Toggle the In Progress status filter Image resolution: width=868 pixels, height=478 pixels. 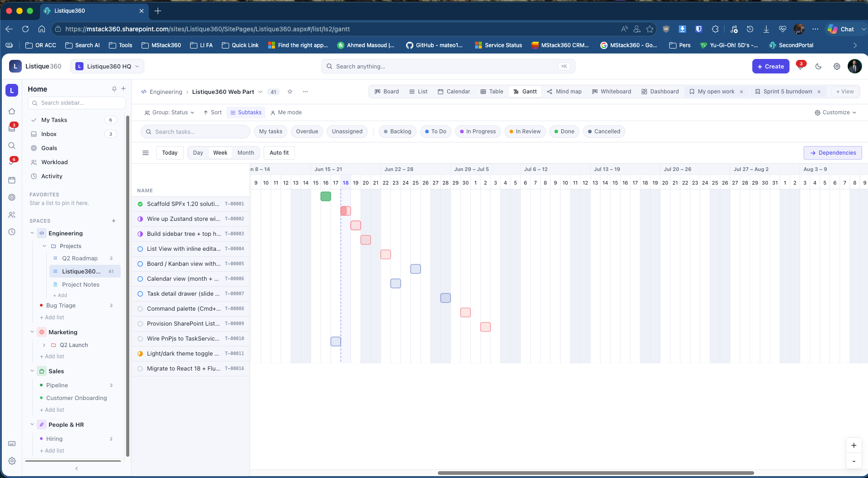coord(478,132)
